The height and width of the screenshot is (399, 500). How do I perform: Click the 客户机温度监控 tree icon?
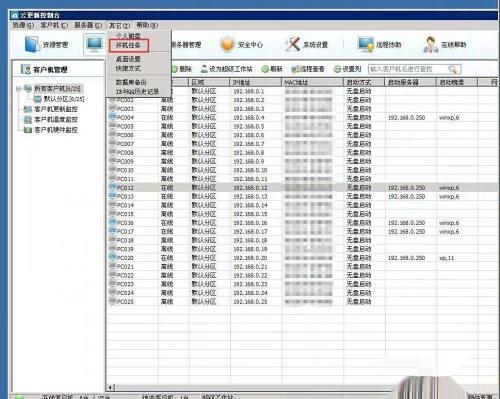click(x=28, y=120)
